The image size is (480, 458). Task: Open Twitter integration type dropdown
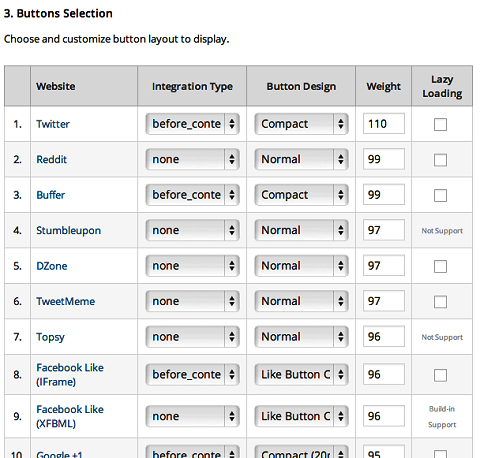192,124
